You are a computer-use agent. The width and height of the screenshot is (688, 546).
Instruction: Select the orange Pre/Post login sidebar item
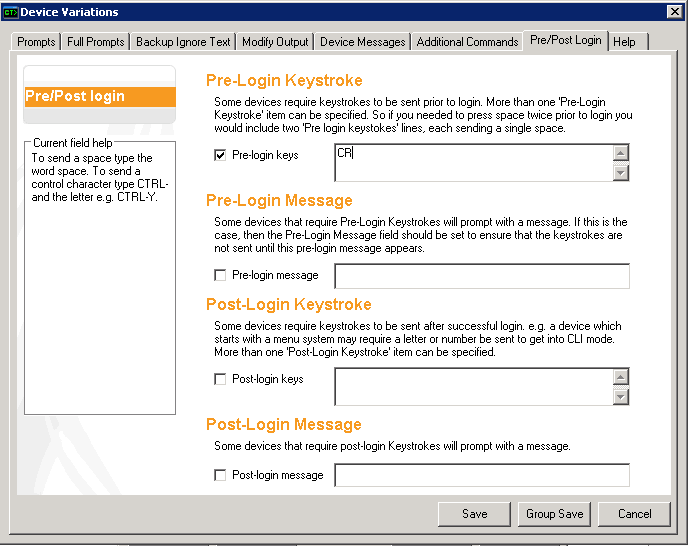coord(100,97)
